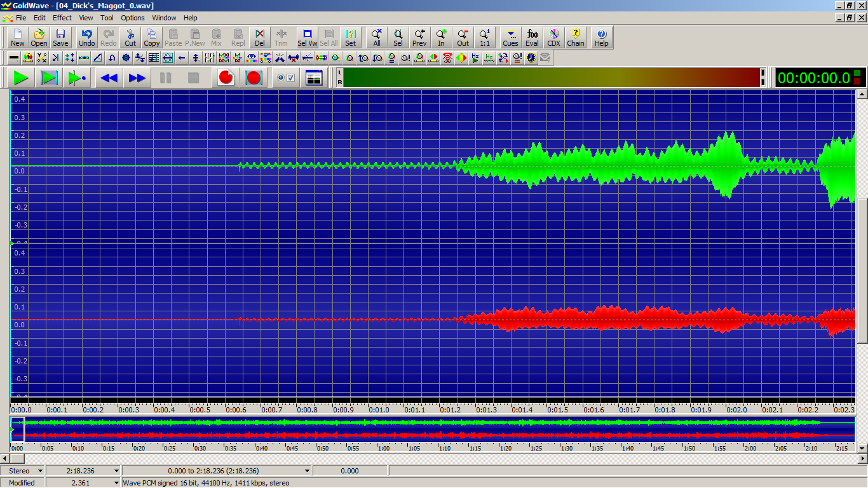This screenshot has width=868, height=488.
Task: Click the Eval expression evaluator icon
Action: coord(532,37)
